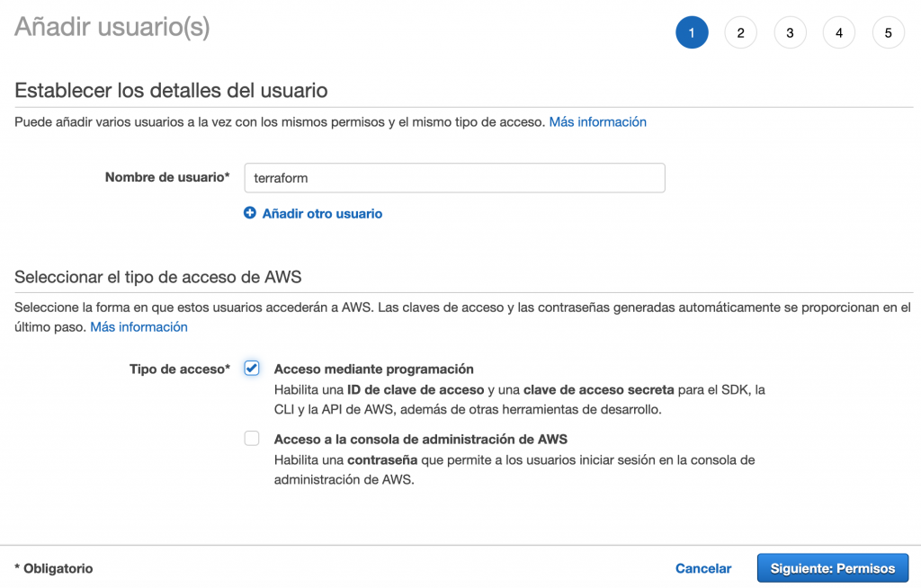921x588 pixels.
Task: Select wizard step 1 circle
Action: pos(692,32)
